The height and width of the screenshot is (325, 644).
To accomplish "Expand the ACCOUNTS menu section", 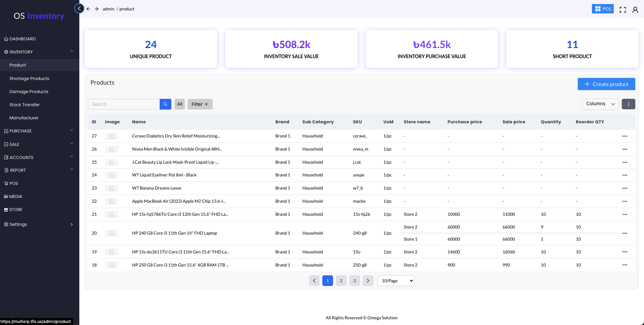I will [39, 157].
